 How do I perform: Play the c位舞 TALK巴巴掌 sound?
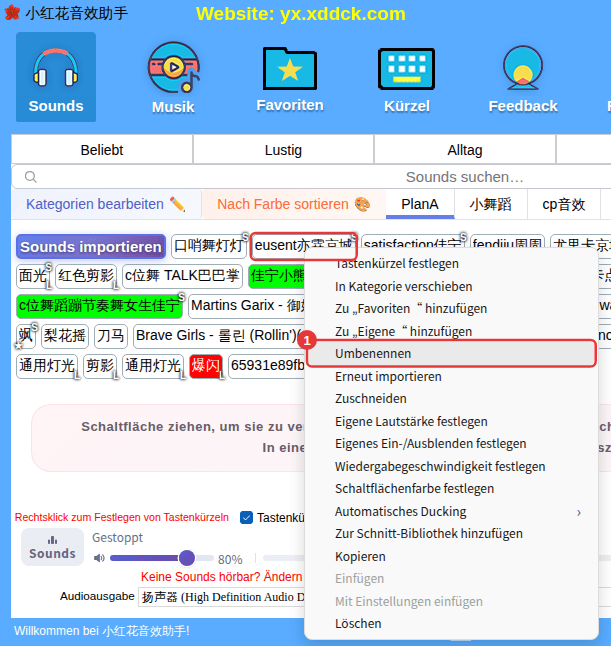point(182,276)
